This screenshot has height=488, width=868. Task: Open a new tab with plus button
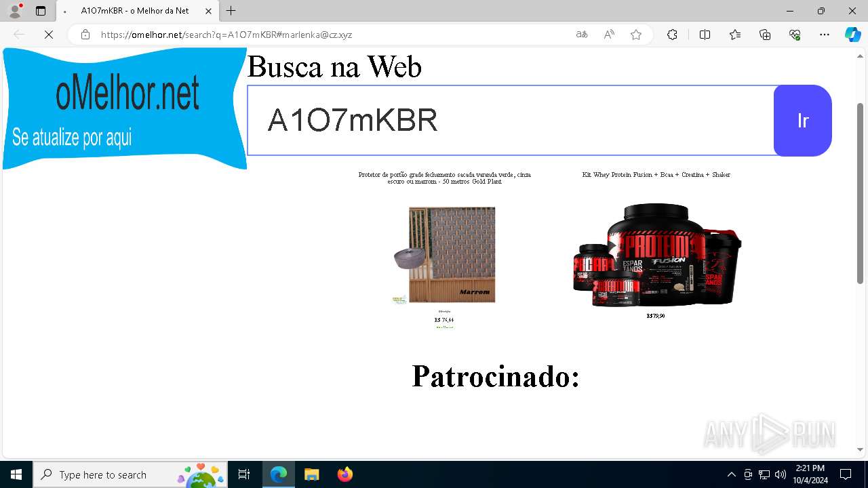pyautogui.click(x=231, y=11)
